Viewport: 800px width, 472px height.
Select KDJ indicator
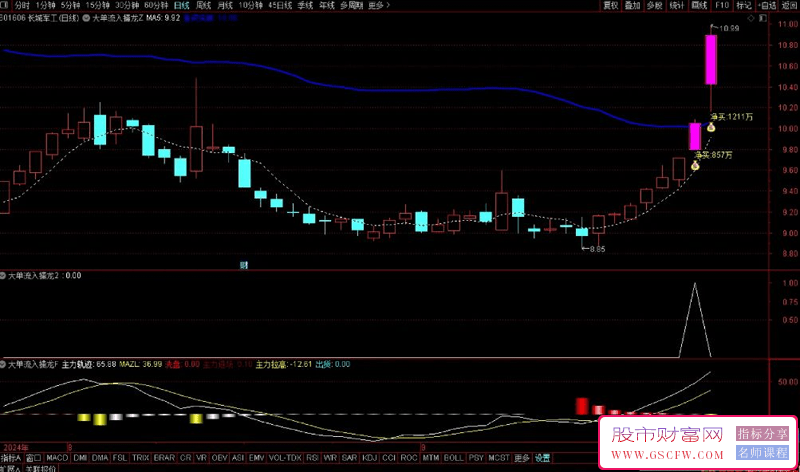click(369, 458)
